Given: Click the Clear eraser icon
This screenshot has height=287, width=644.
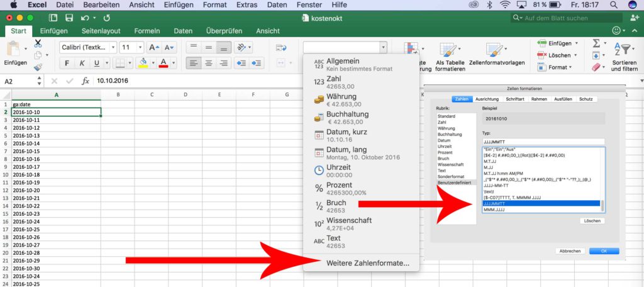Looking at the screenshot, I should click(596, 67).
